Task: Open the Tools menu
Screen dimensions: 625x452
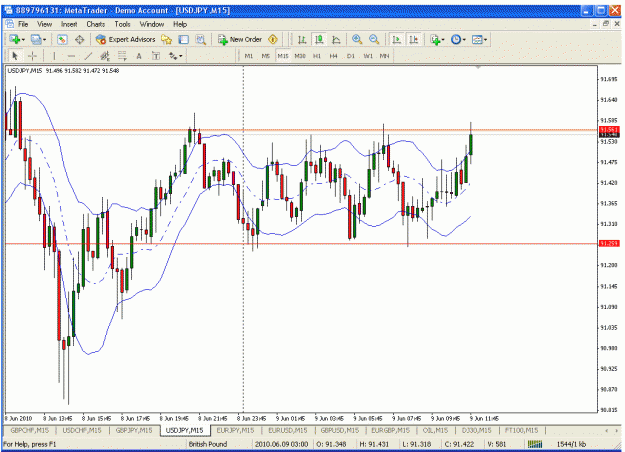Action: click(x=122, y=24)
